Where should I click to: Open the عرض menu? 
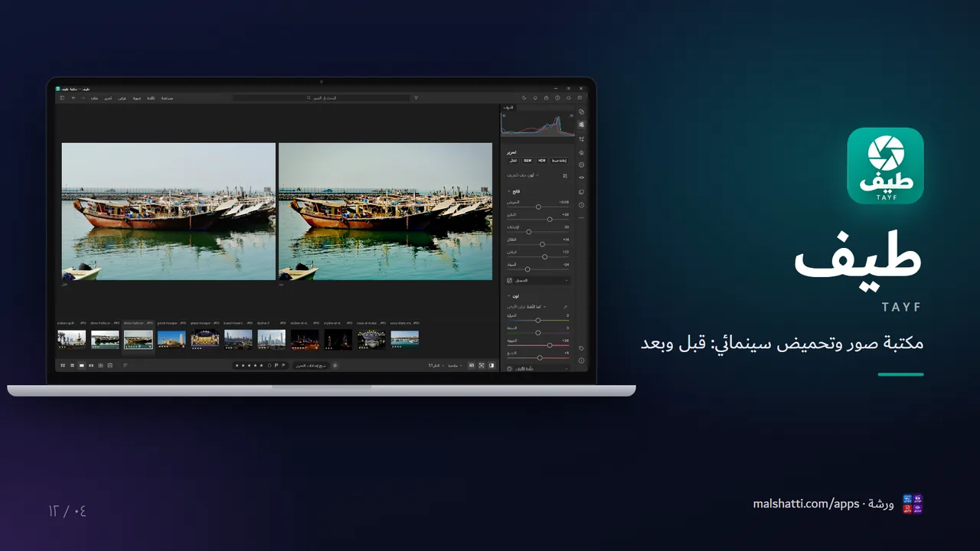(x=122, y=98)
